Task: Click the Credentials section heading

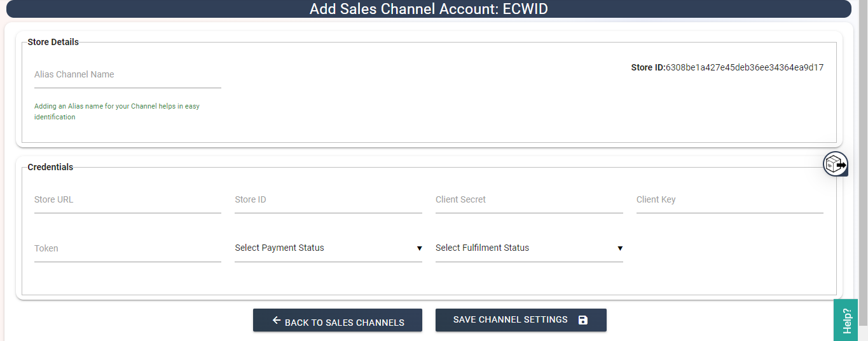Action: click(50, 167)
